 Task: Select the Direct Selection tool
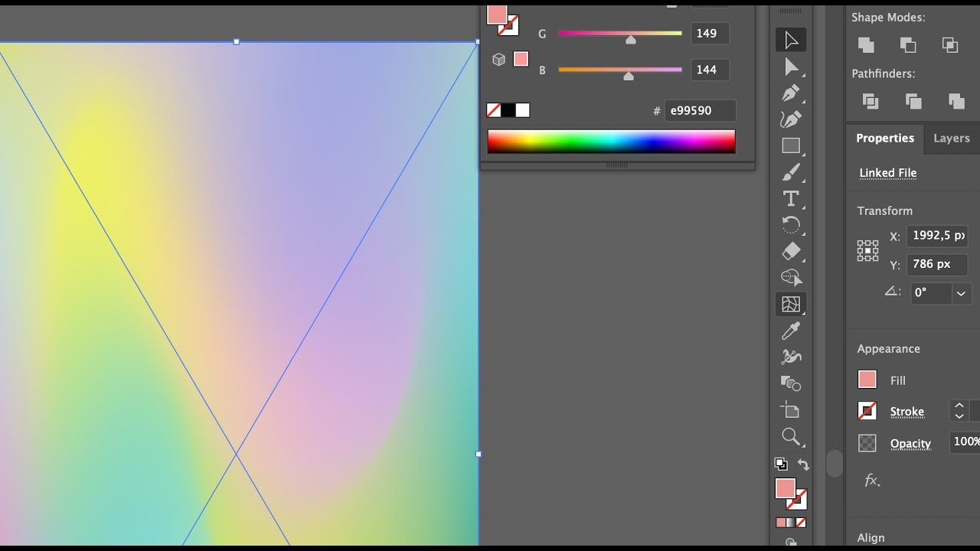pyautogui.click(x=791, y=67)
